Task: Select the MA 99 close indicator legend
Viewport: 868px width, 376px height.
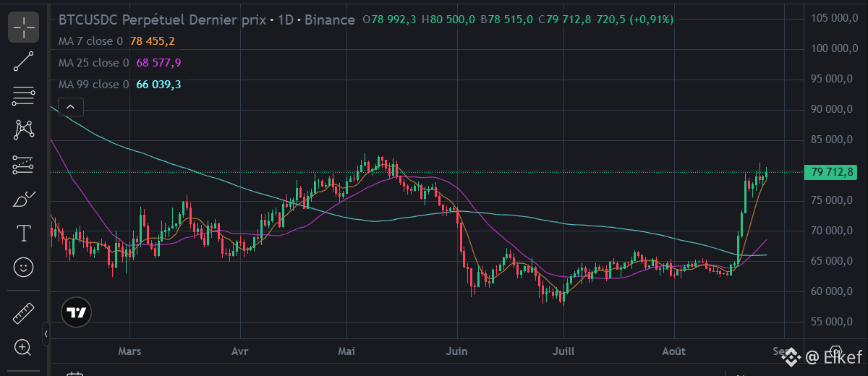Action: click(93, 85)
